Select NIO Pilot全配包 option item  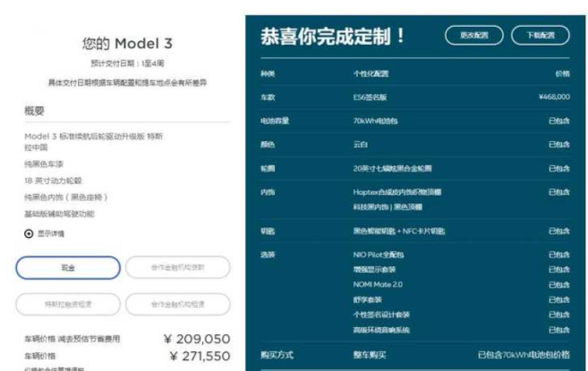(379, 255)
